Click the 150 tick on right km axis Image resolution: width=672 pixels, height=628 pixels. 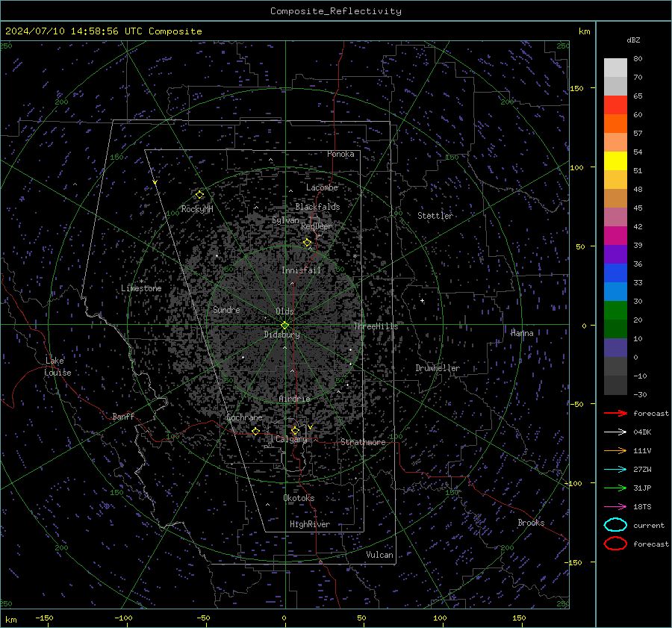[x=576, y=88]
